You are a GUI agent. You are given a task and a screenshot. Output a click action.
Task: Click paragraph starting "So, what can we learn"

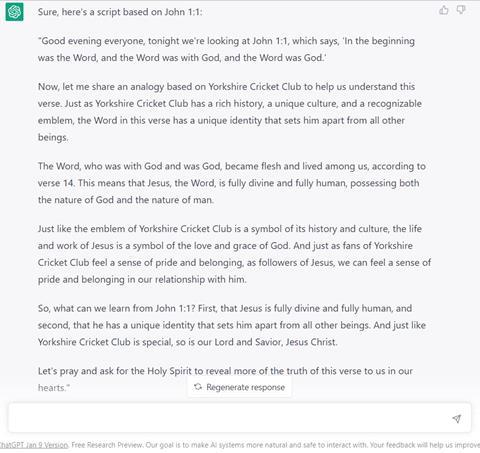click(232, 325)
